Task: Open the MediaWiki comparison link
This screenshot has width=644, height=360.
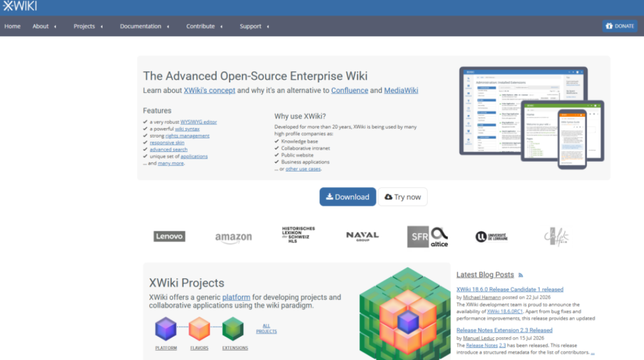Action: pyautogui.click(x=401, y=91)
